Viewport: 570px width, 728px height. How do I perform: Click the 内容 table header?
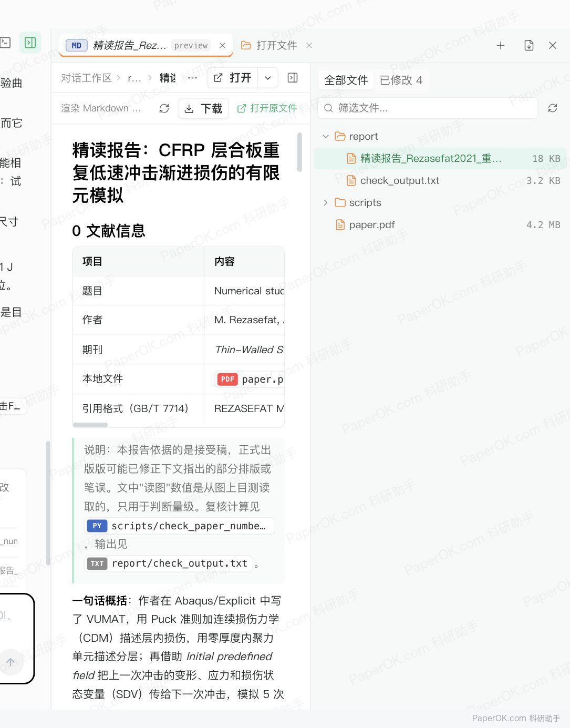(244, 261)
